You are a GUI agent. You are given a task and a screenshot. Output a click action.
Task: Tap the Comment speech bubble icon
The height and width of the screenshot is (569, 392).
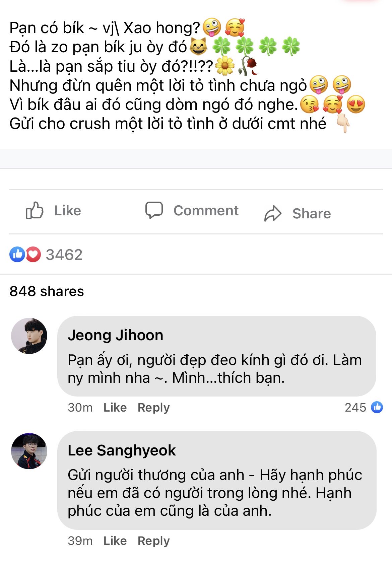coord(154,210)
